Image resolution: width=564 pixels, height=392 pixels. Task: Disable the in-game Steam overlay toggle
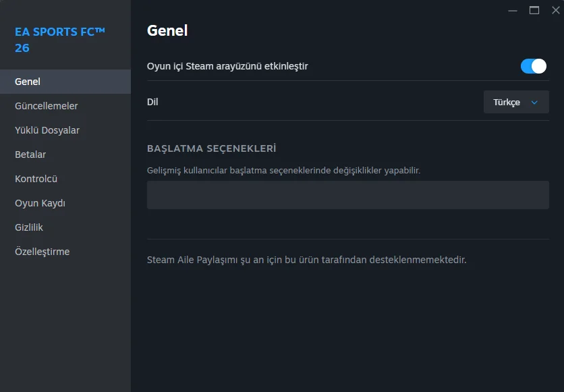pos(533,66)
